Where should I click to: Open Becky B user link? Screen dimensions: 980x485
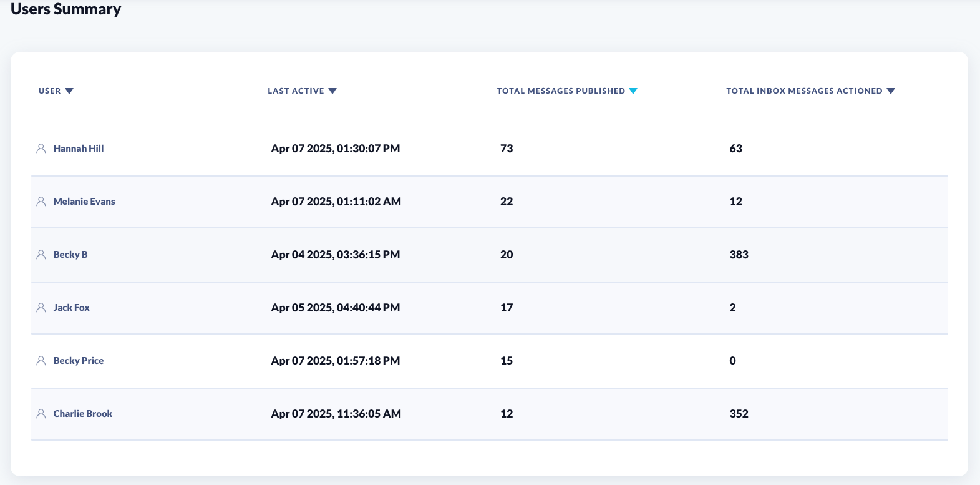click(x=70, y=255)
